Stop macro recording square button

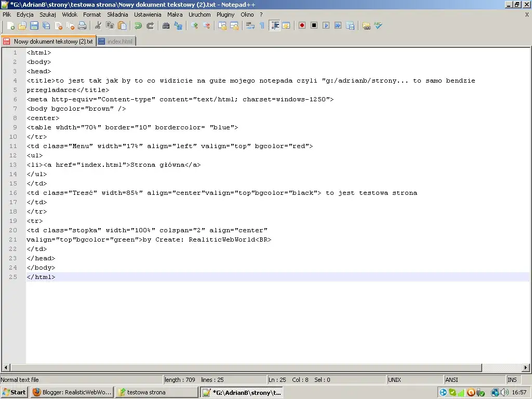tap(314, 26)
